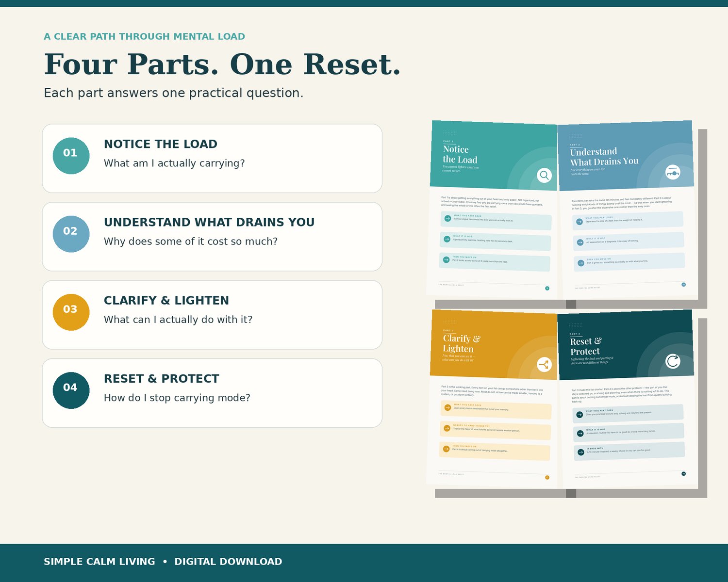728x582 pixels.
Task: Click arrow icon beside 'It ends with' on Part 4 page
Action: [x=581, y=452]
